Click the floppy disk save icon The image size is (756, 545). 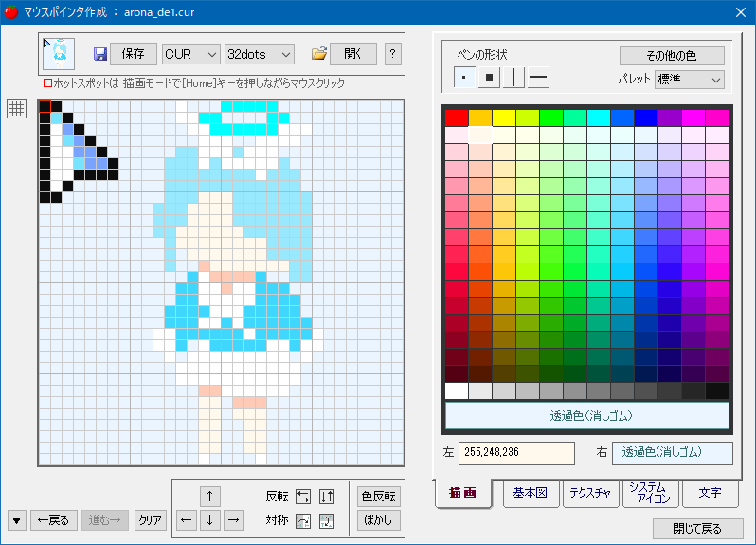pyautogui.click(x=99, y=53)
